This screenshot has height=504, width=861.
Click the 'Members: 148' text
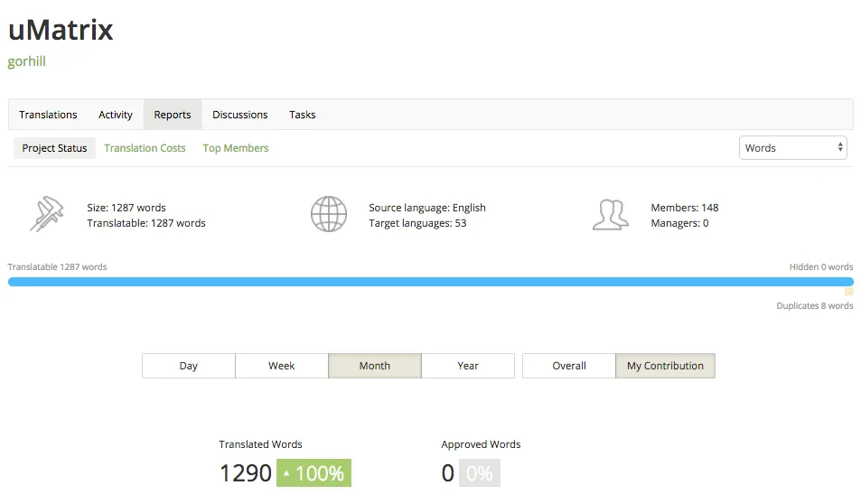(685, 208)
